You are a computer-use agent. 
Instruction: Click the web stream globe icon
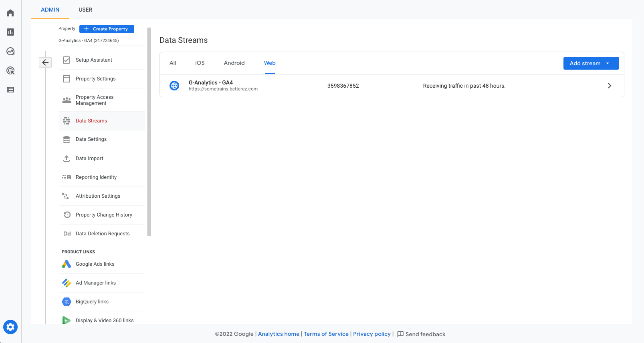174,86
